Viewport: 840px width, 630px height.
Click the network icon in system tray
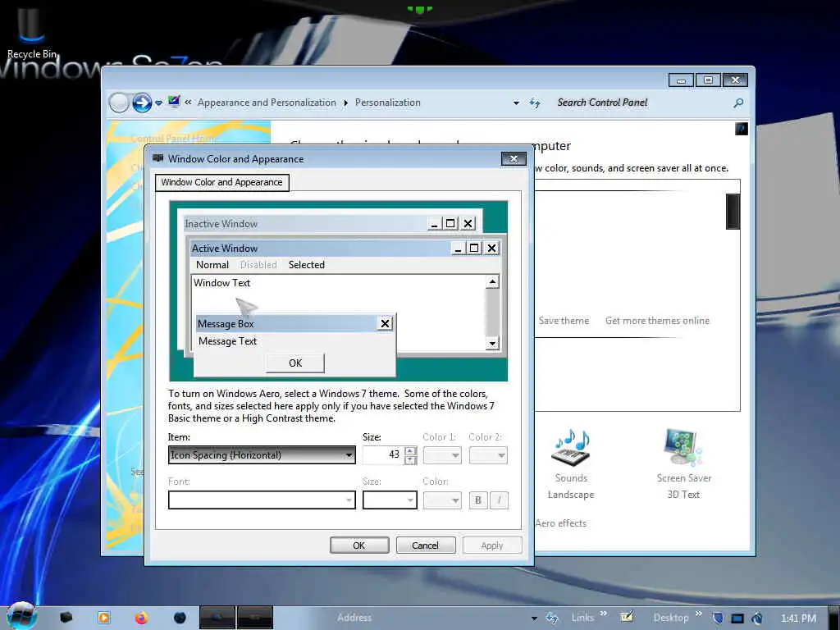[x=756, y=619]
